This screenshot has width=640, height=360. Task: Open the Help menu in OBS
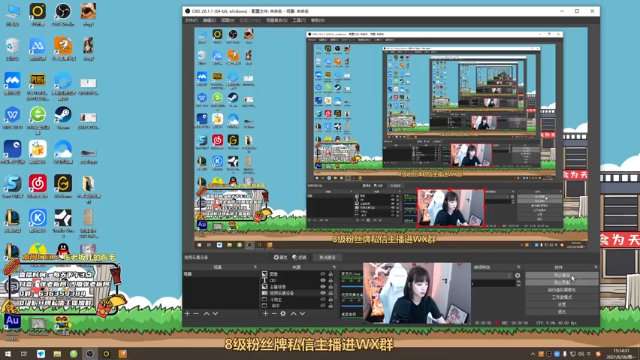318,20
